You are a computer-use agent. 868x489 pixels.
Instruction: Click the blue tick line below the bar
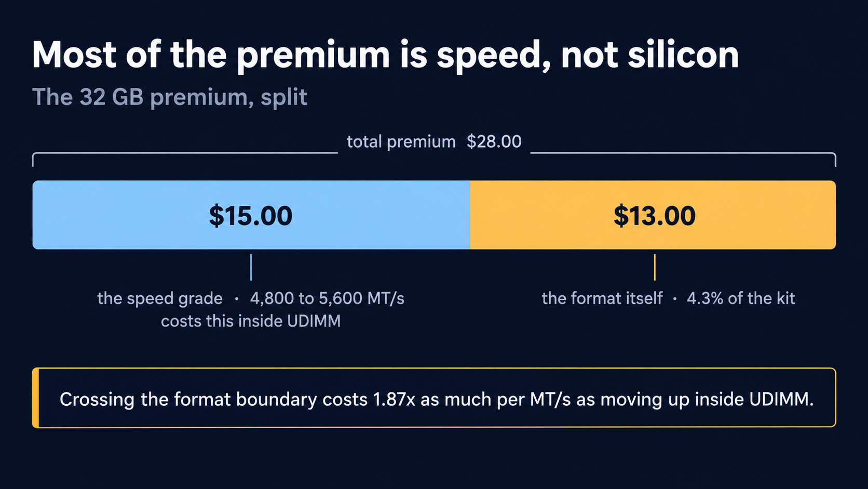(251, 267)
